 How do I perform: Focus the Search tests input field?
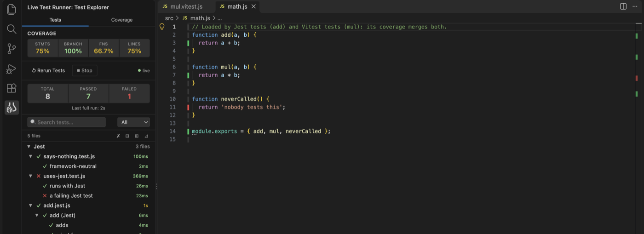[66, 122]
